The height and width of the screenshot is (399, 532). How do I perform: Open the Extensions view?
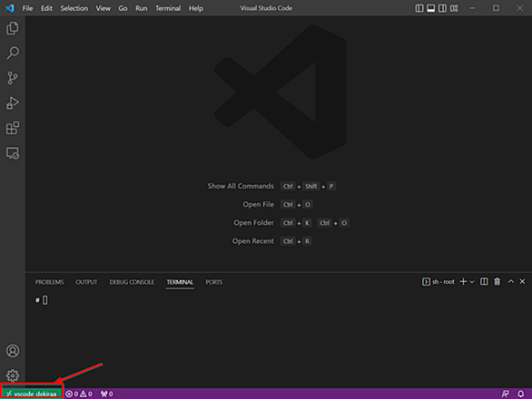coord(13,128)
